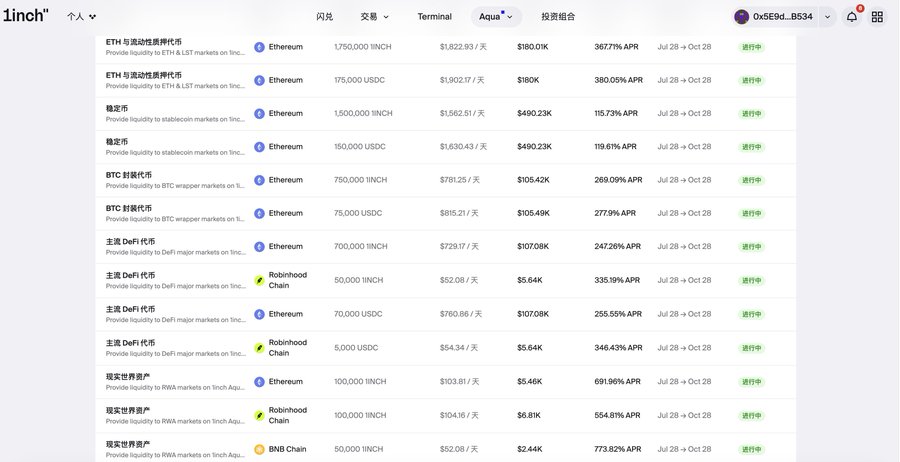Click 进行中 badge in 773.82% APR row
Screen dimensions: 900x462
(x=751, y=449)
